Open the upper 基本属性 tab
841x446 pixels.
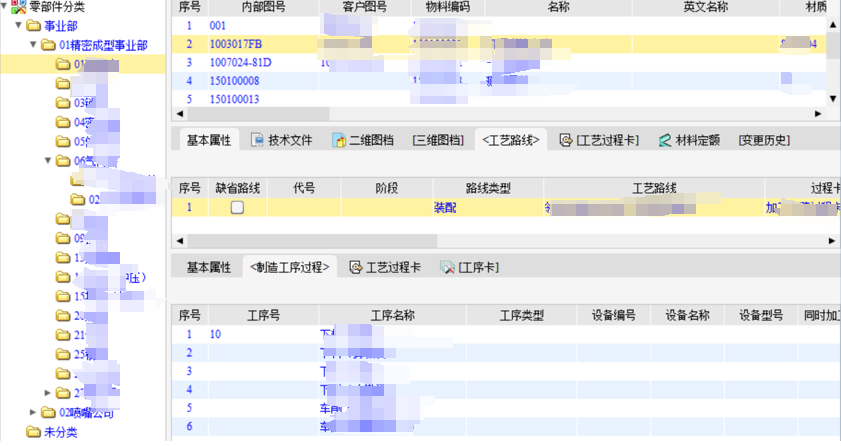[x=209, y=140]
